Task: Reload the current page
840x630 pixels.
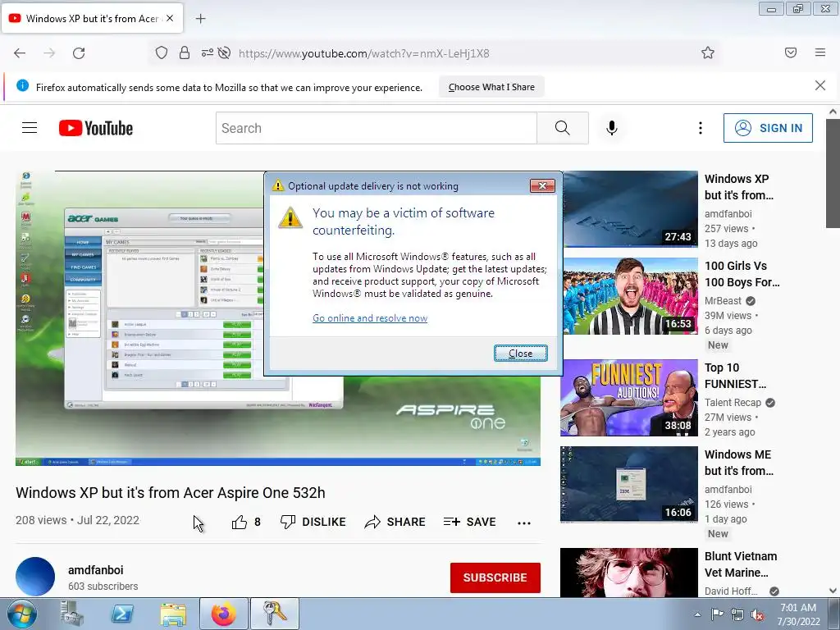Action: pos(79,53)
